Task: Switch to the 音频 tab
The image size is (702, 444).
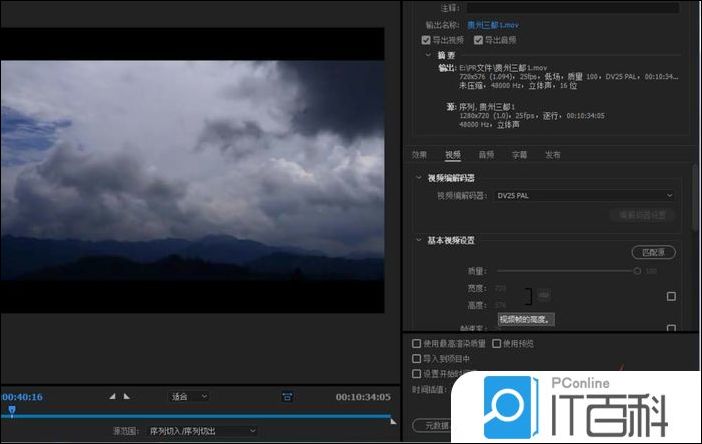Action: (x=486, y=155)
